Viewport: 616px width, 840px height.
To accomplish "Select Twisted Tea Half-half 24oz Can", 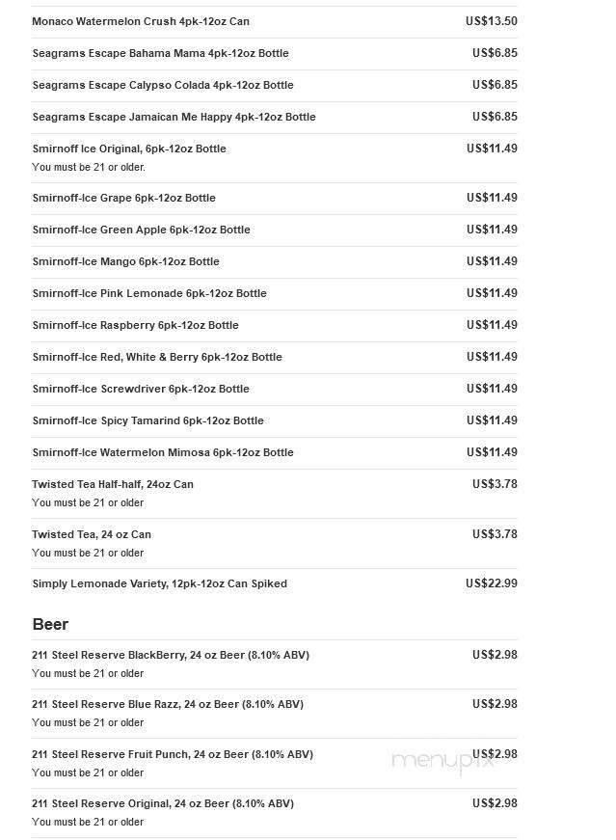I will pyautogui.click(x=113, y=484).
